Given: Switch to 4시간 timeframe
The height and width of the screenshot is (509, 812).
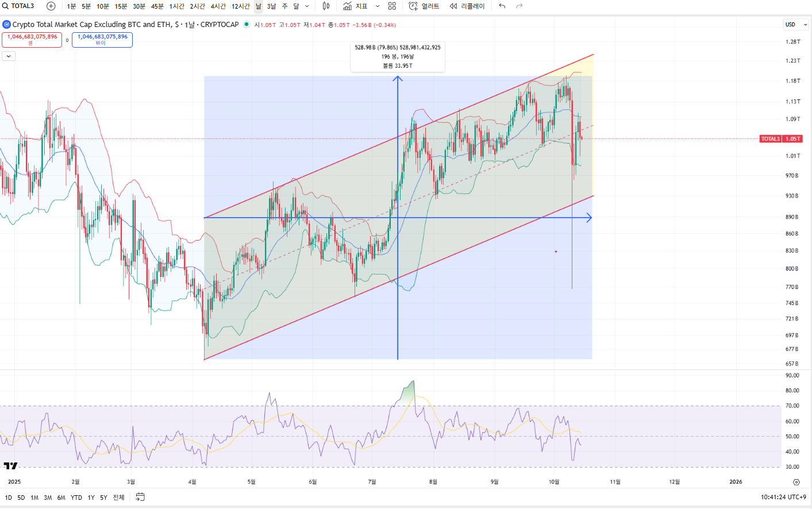Looking at the screenshot, I should 218,6.
